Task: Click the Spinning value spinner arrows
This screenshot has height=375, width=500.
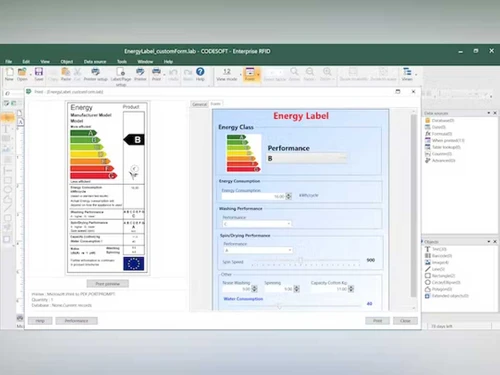Action: (297, 289)
